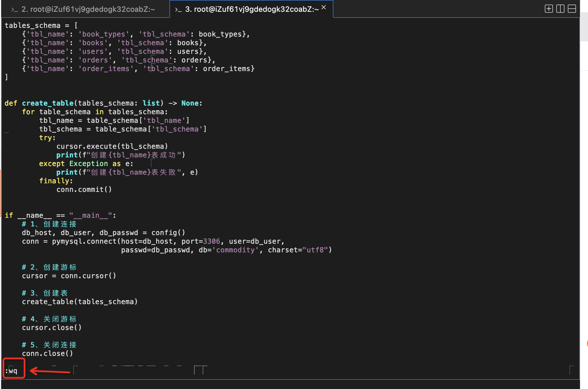
Task: Click the new tab plus icon
Action: pyautogui.click(x=549, y=9)
